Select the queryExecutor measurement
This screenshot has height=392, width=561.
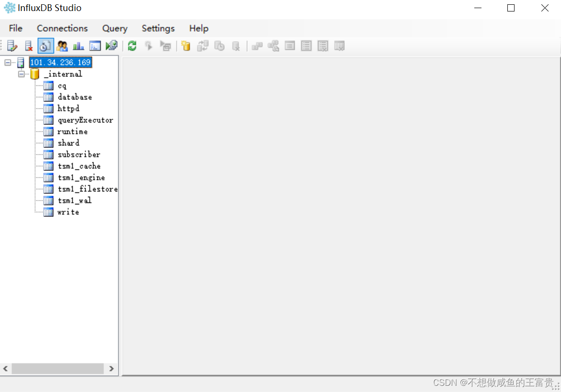point(85,120)
